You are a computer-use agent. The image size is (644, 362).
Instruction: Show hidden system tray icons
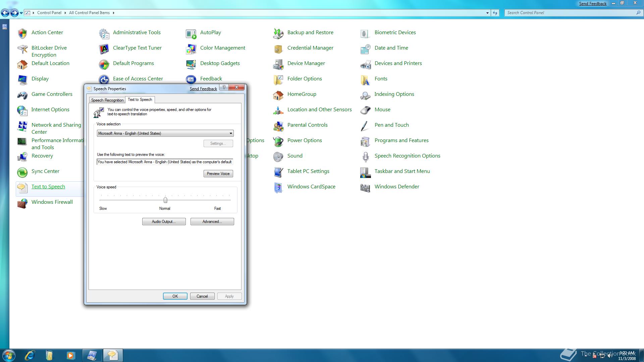[x=586, y=356]
